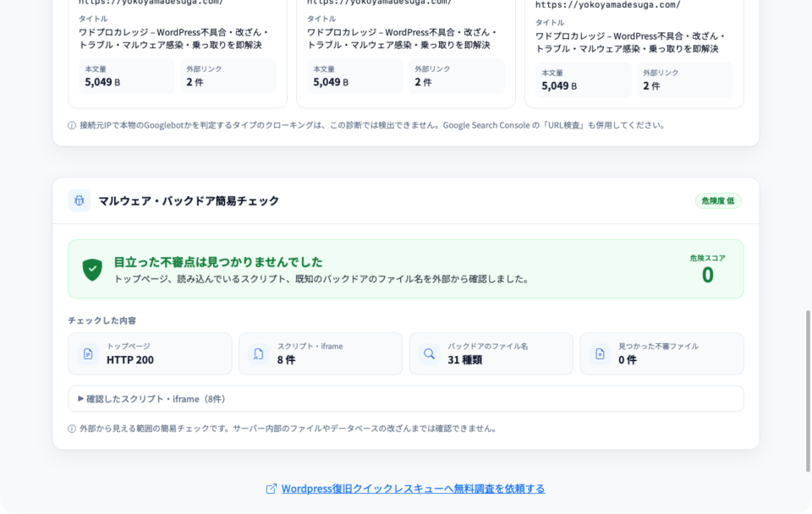Click the 危険度 低 badge
The width and height of the screenshot is (812, 514).
tap(718, 201)
